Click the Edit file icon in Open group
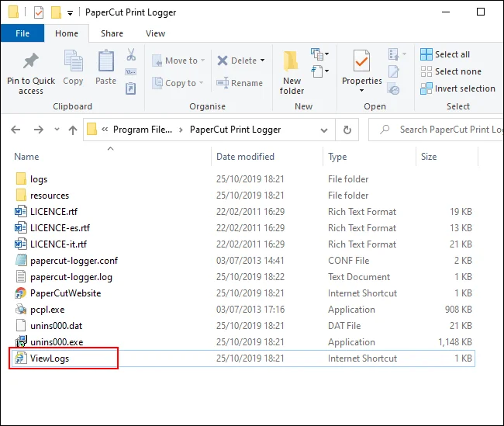The image size is (504, 426). (x=394, y=71)
